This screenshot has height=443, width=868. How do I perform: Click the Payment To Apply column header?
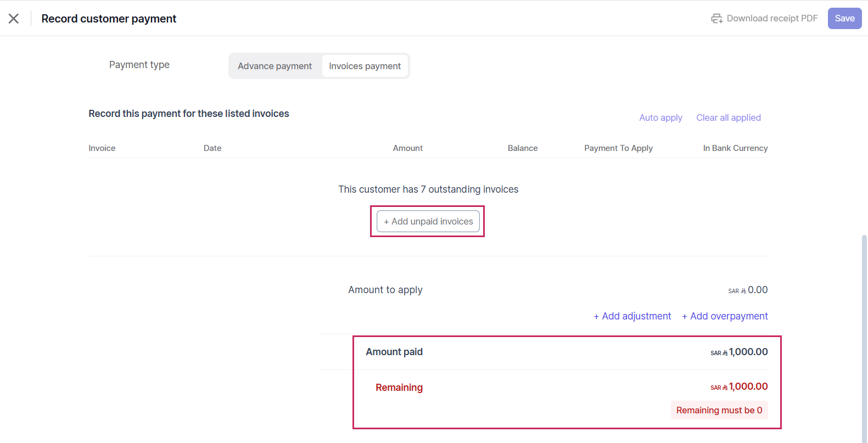pos(618,148)
